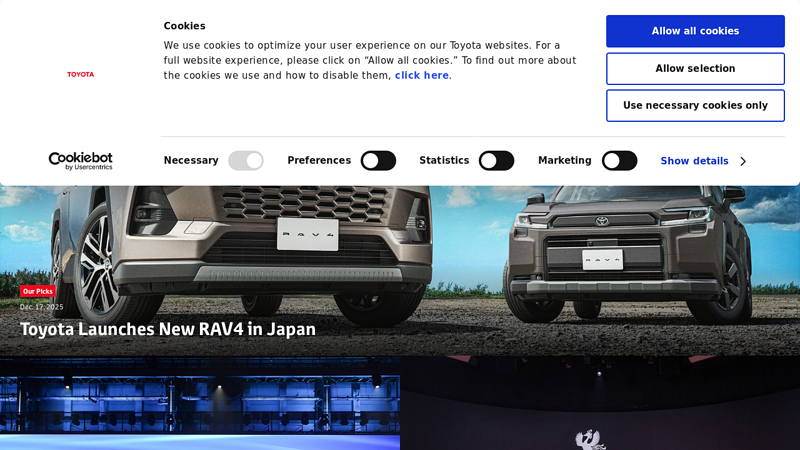Open the 'click here' cookie policy link
800x450 pixels.
coord(421,76)
